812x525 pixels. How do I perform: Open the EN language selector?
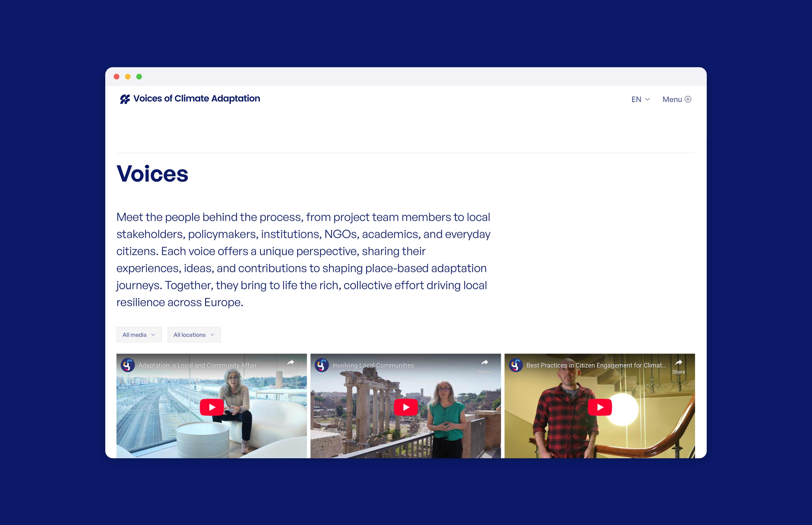[636, 99]
